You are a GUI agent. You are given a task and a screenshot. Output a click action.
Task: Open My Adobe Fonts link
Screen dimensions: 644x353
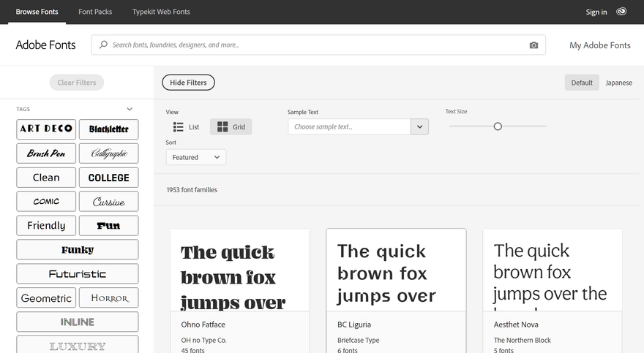(x=599, y=45)
